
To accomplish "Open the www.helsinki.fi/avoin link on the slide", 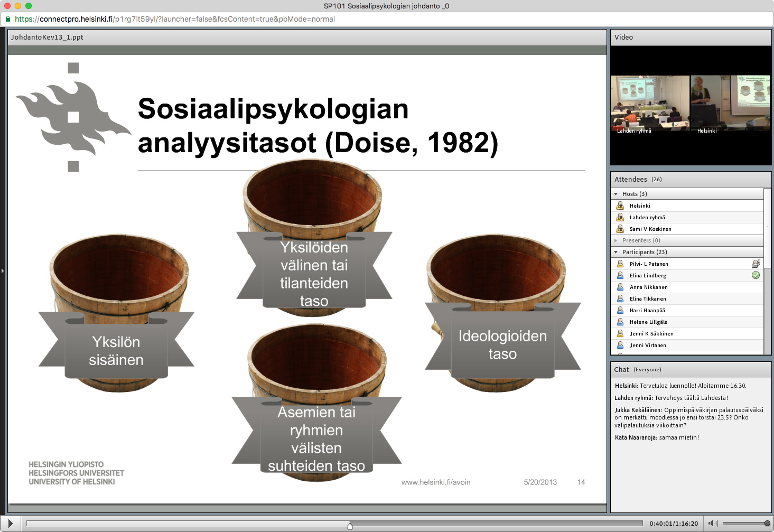I will [x=435, y=482].
